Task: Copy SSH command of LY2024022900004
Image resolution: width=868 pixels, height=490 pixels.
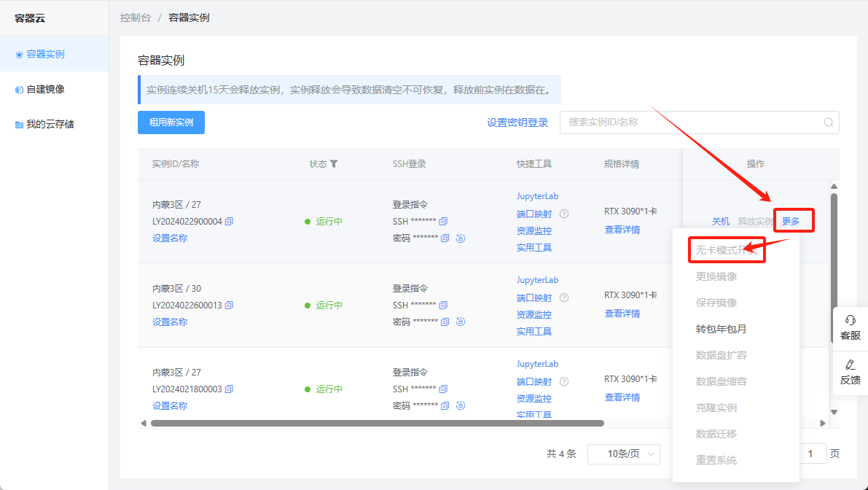Action: (443, 221)
